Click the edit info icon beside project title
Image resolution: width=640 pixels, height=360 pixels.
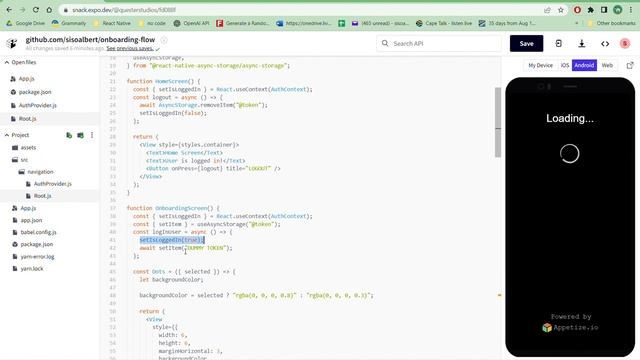164,40
